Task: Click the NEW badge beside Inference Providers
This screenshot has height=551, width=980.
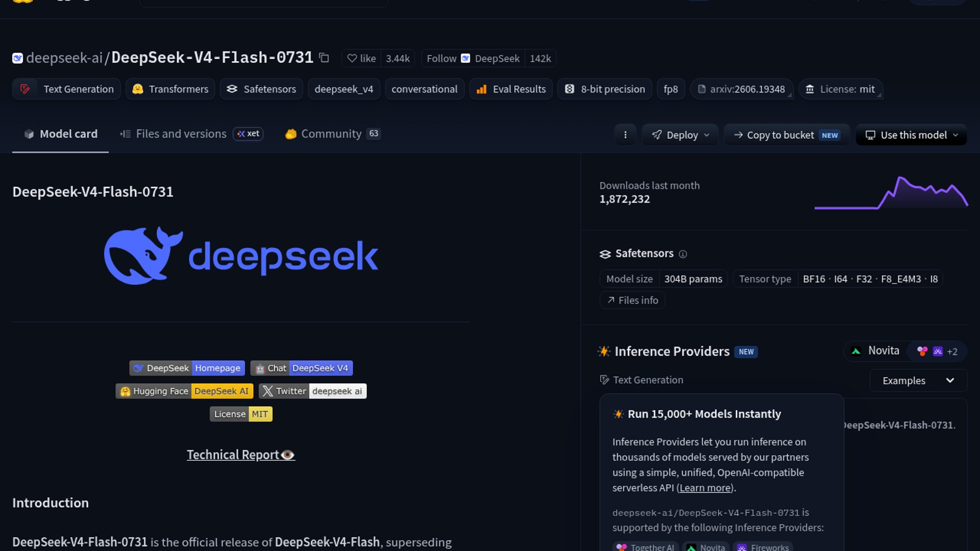Action: [746, 352]
